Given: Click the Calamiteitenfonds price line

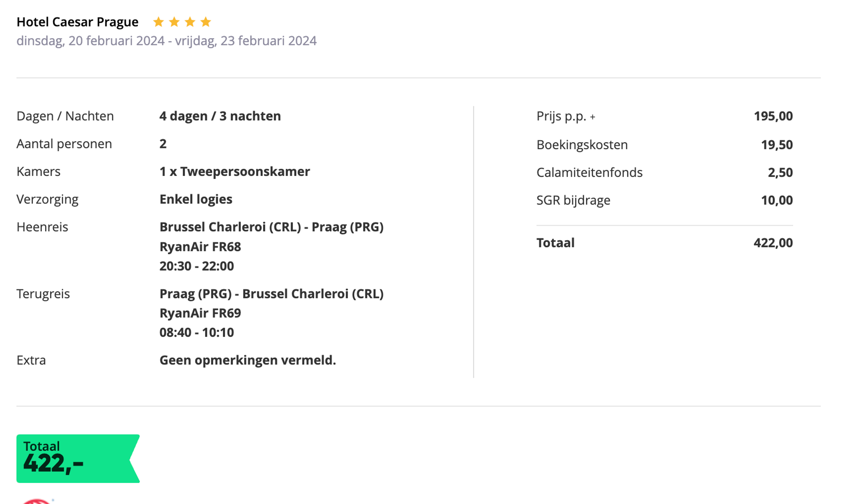Looking at the screenshot, I should [x=665, y=173].
